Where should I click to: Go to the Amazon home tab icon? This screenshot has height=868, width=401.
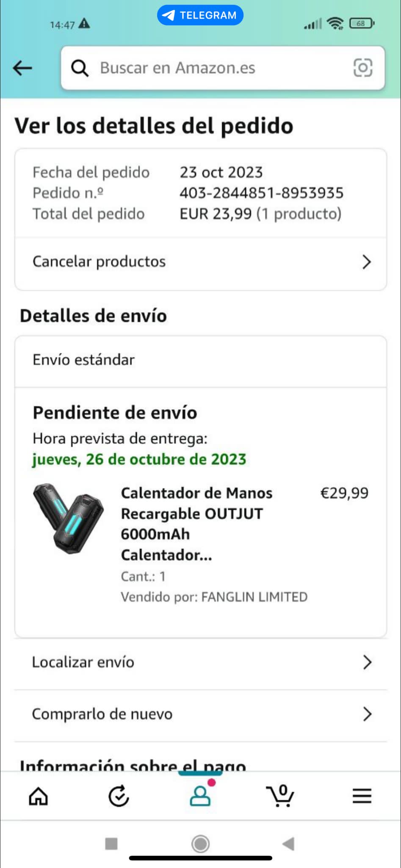39,796
